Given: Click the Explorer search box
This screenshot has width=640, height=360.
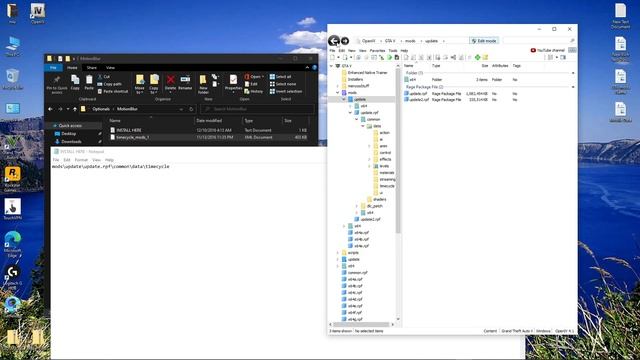Looking at the screenshot, I should [x=258, y=109].
